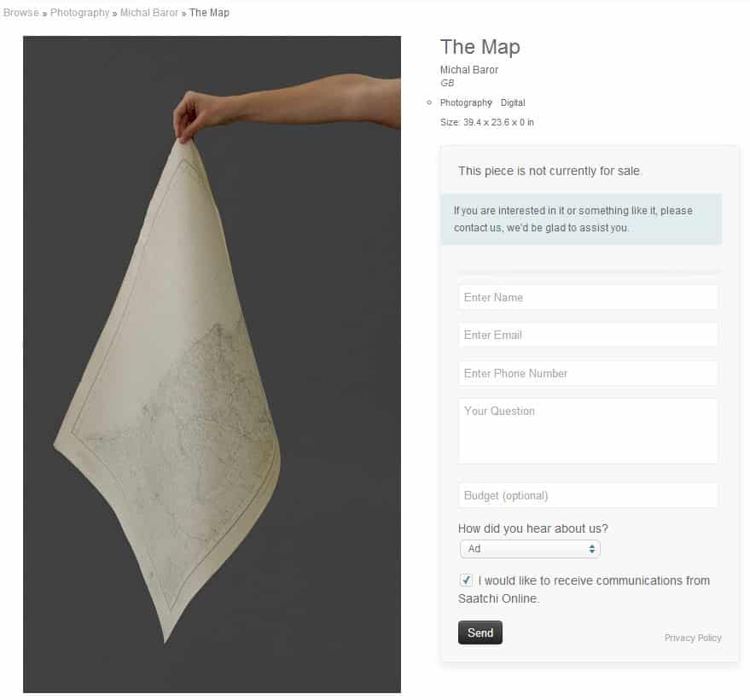Click the blue 'contact us' notice box
This screenshot has height=700, width=750.
pyautogui.click(x=581, y=219)
